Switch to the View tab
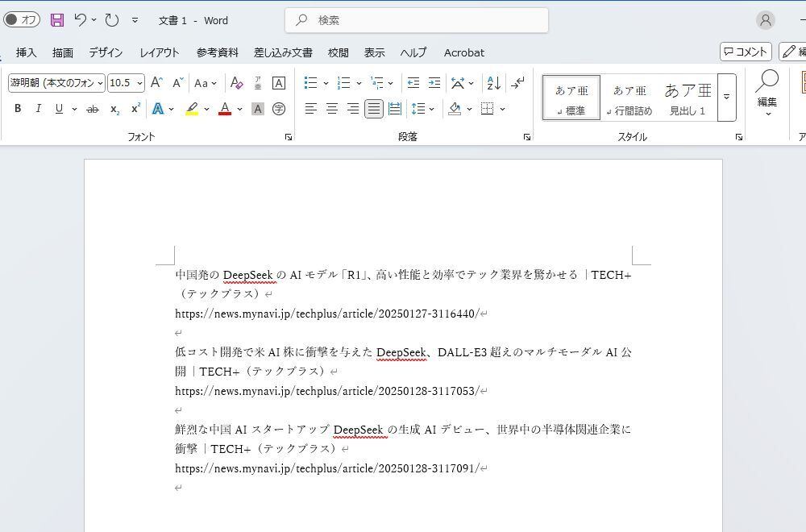Viewport: 806px width, 532px height. pyautogui.click(x=375, y=52)
